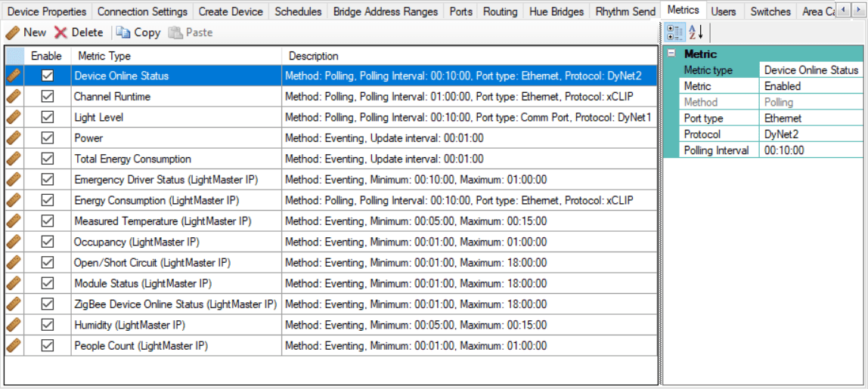Click row icon for Module Status
Viewport: 868px width, 389px height.
[x=14, y=283]
